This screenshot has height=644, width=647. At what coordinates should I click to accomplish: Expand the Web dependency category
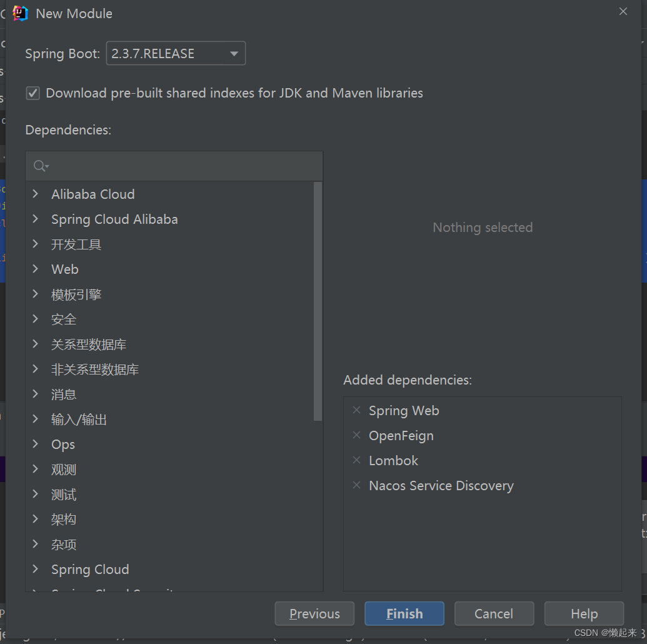tap(36, 269)
